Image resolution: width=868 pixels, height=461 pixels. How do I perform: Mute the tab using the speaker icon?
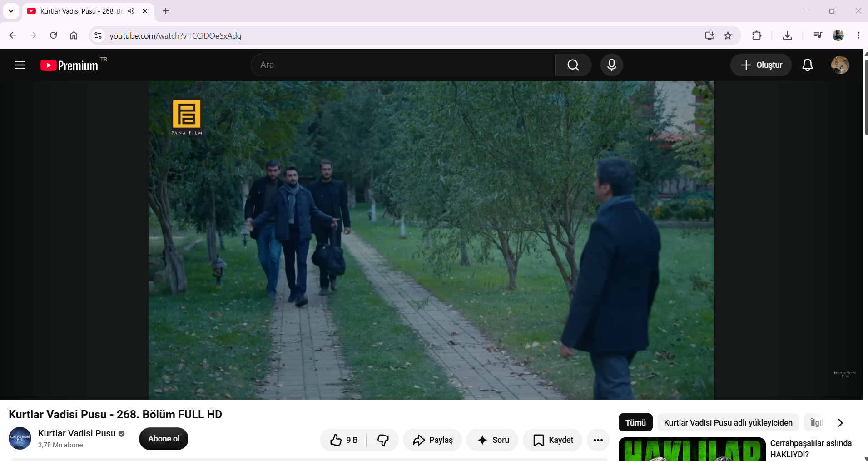pyautogui.click(x=131, y=11)
